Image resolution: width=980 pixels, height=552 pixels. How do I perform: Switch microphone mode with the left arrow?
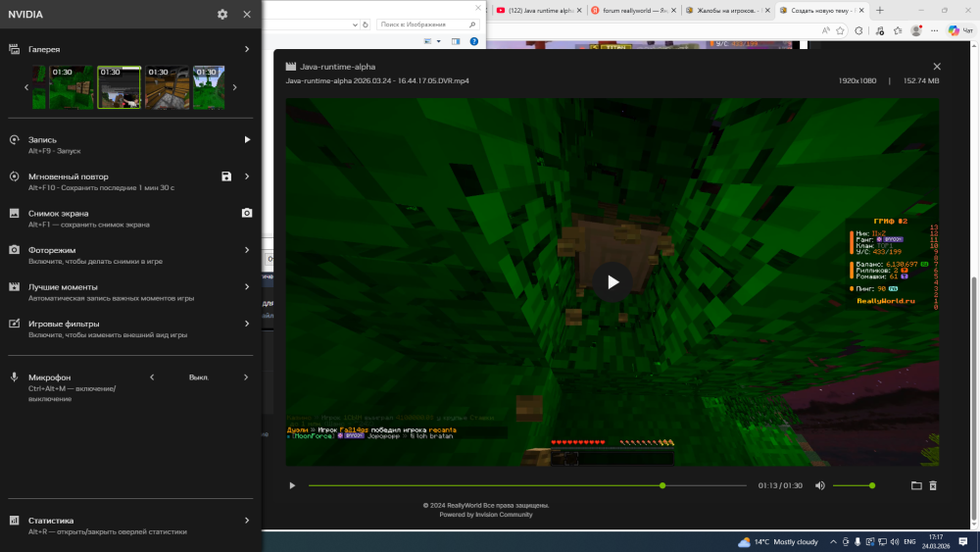tap(152, 376)
